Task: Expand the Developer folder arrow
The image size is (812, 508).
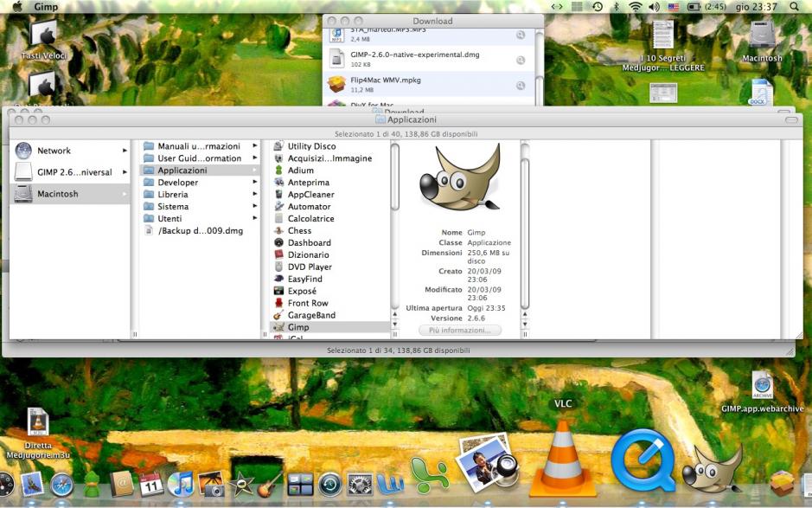Action: tap(255, 182)
